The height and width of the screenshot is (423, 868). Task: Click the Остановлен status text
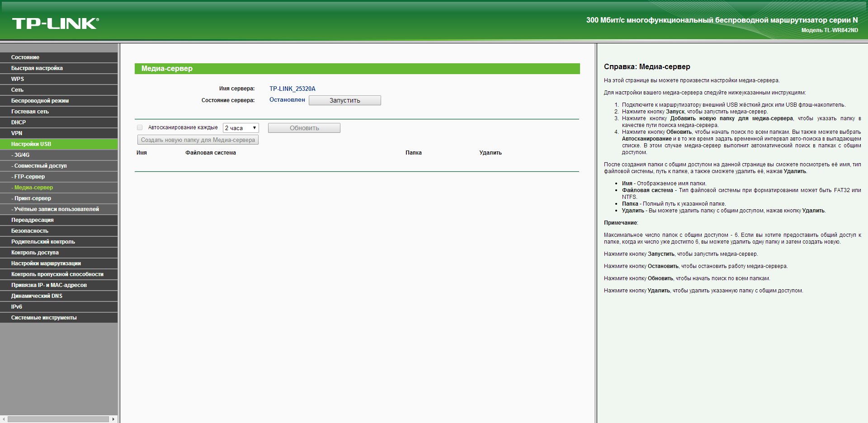point(287,100)
